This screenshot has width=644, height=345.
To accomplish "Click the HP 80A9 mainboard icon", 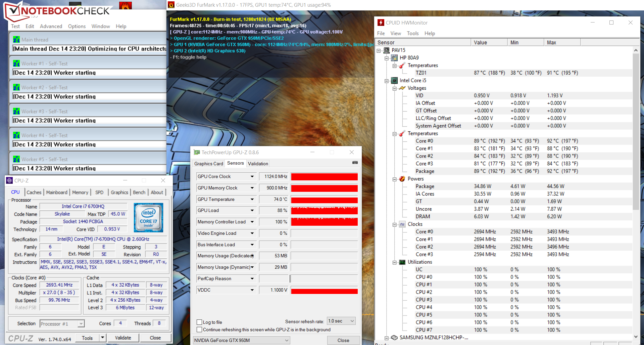I will pyautogui.click(x=395, y=58).
